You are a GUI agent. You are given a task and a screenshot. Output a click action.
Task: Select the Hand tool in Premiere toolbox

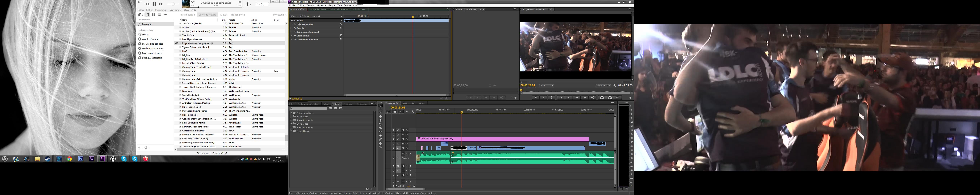(380, 143)
